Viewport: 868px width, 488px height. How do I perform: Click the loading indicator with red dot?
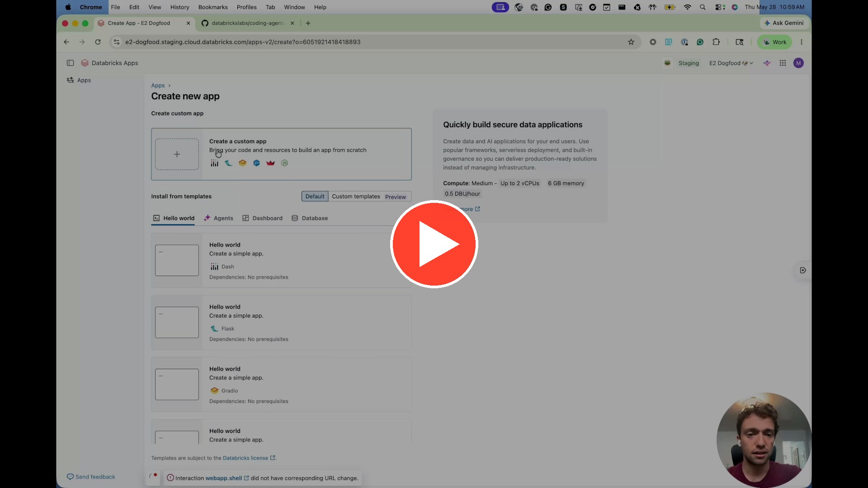[153, 477]
